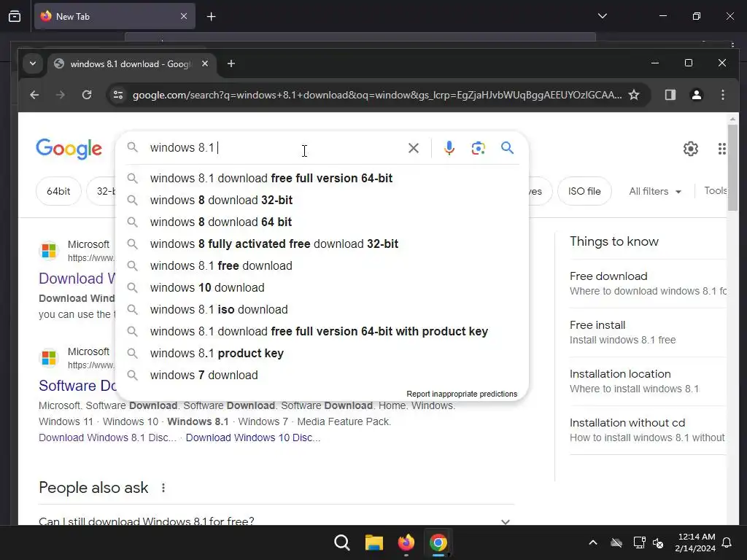Image resolution: width=747 pixels, height=560 pixels.
Task: Select suggestion windows 8.1 iso download
Action: (322, 309)
